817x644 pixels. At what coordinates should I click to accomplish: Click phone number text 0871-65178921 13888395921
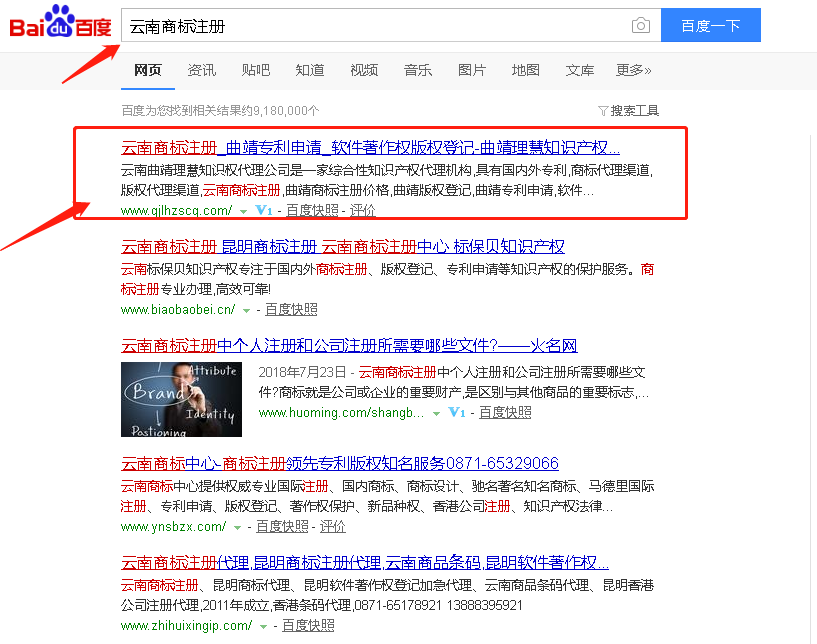pyautogui.click(x=440, y=605)
